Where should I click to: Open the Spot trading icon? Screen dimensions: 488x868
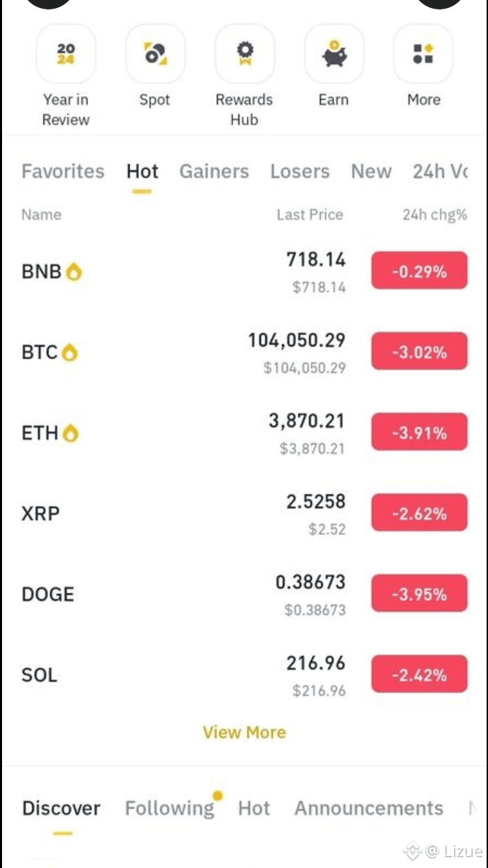(x=155, y=54)
